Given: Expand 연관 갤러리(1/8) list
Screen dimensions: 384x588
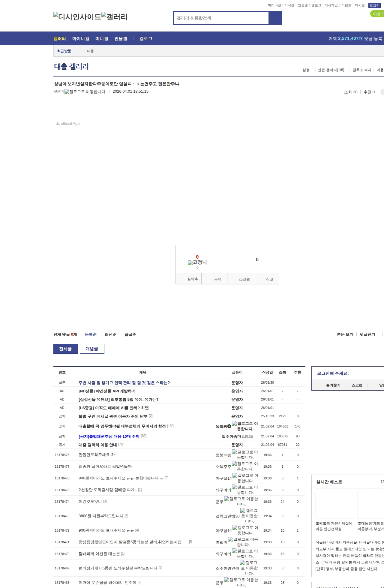Looking at the screenshot, I should 331,70.
